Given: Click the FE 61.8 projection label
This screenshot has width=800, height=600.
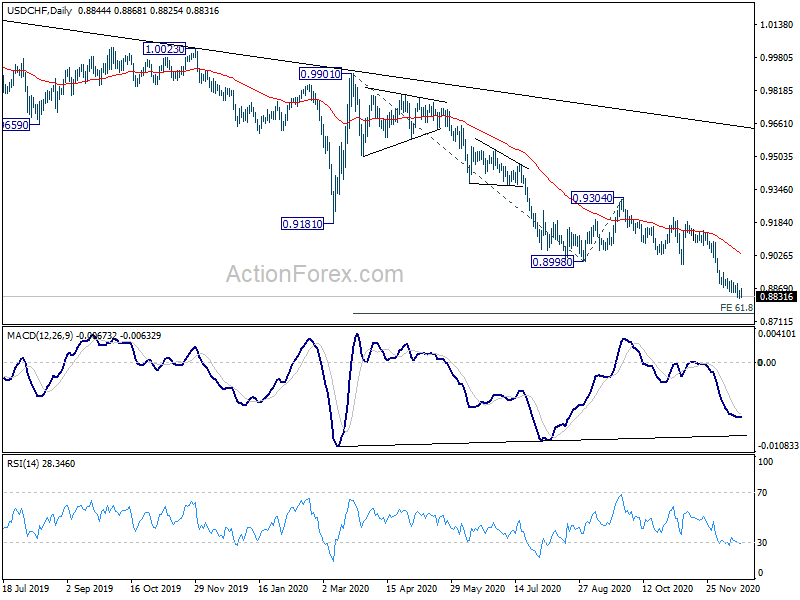Looking at the screenshot, I should click(x=736, y=308).
